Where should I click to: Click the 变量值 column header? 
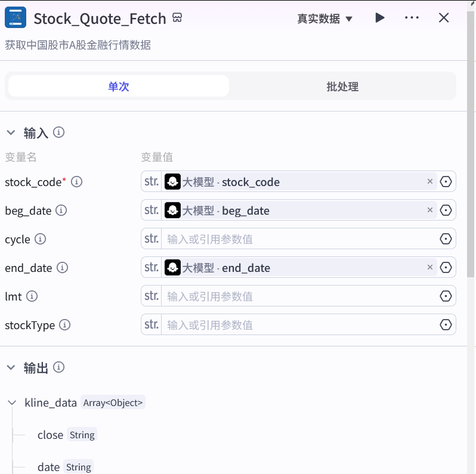tap(157, 157)
